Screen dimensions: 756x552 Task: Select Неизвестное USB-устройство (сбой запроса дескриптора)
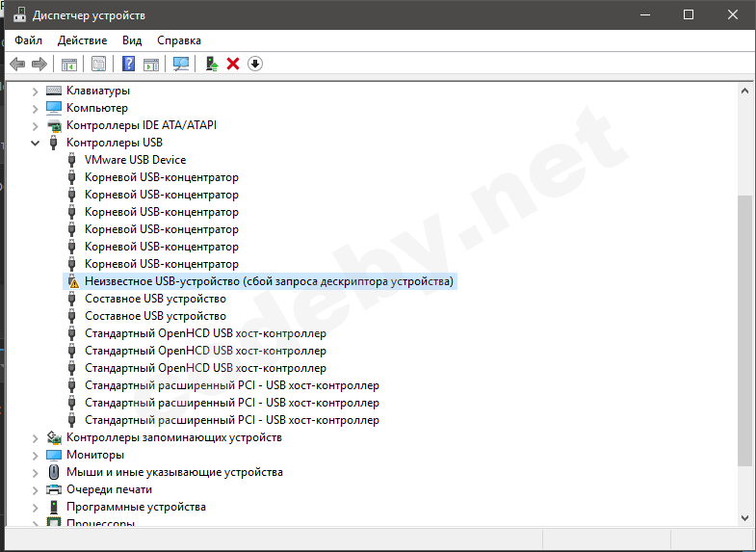coord(260,281)
